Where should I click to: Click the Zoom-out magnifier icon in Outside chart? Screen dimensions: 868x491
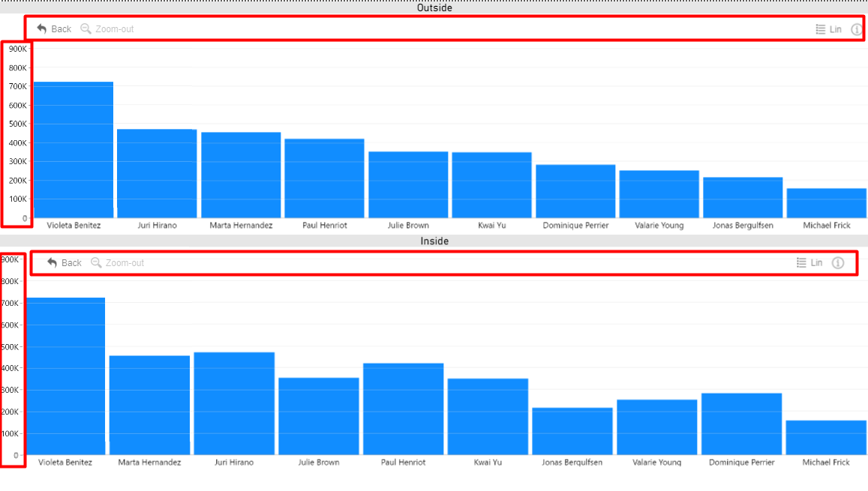[86, 28]
